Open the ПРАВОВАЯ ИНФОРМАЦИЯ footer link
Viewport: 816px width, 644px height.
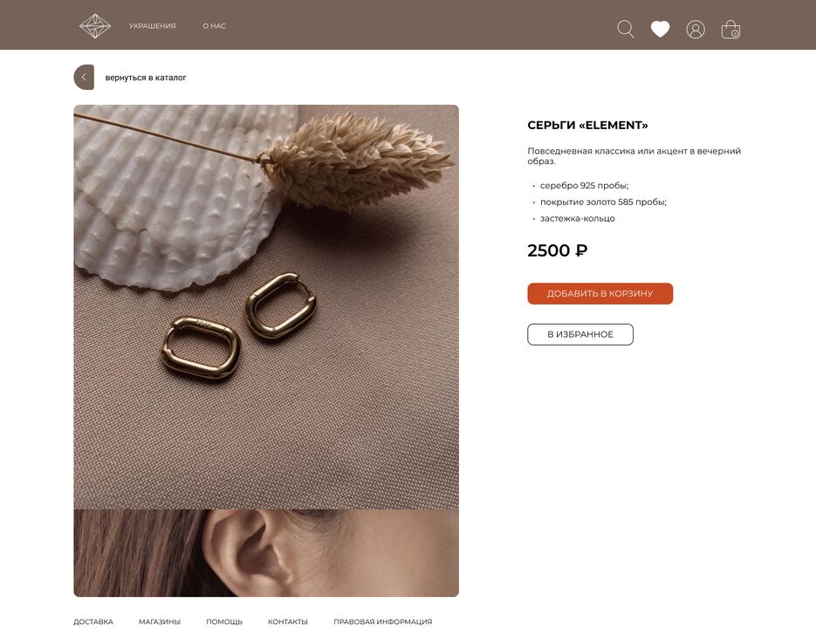click(x=382, y=621)
